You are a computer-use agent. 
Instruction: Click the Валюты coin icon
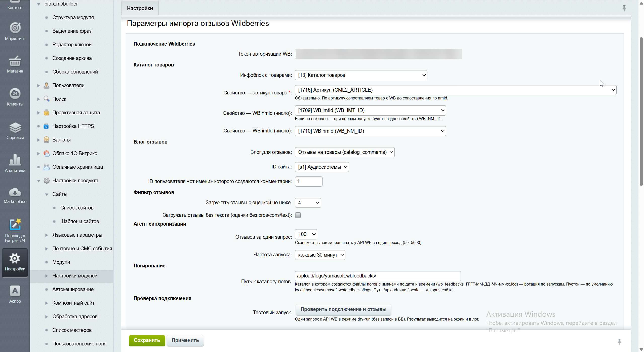[47, 140]
